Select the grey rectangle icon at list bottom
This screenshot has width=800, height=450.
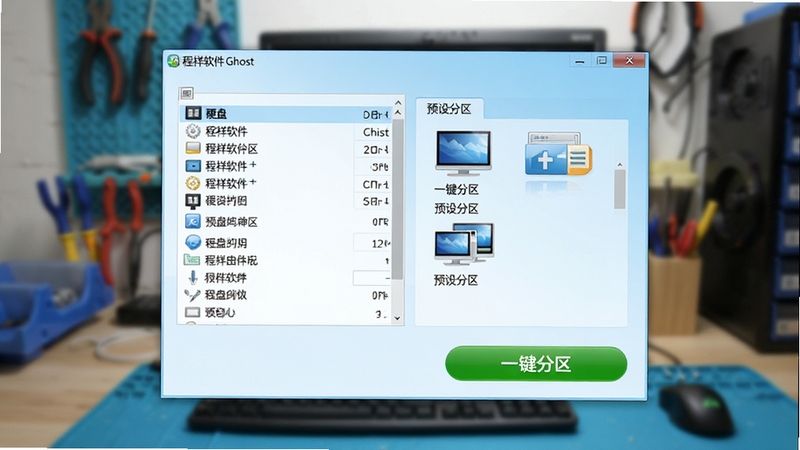tap(192, 312)
